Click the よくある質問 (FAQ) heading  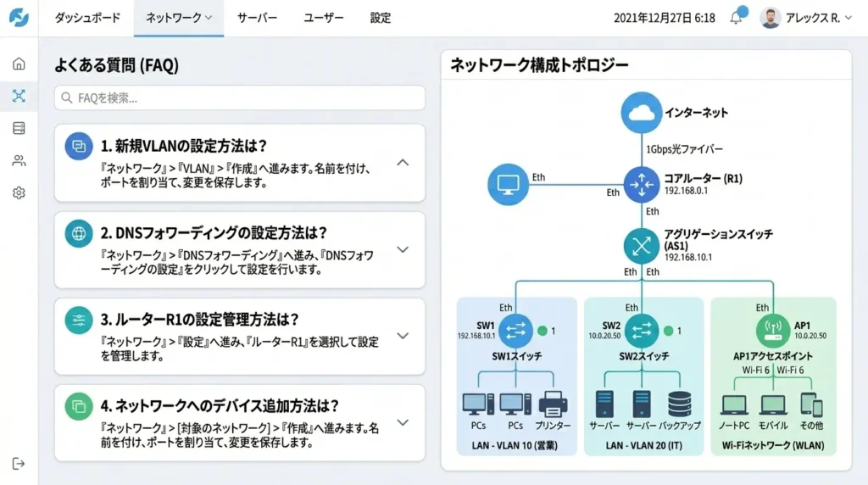116,65
